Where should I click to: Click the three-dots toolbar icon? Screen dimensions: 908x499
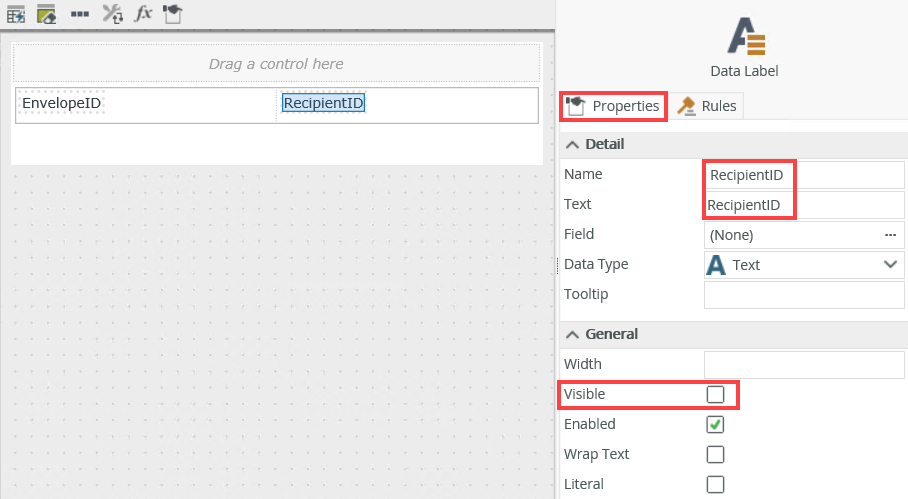click(79, 14)
